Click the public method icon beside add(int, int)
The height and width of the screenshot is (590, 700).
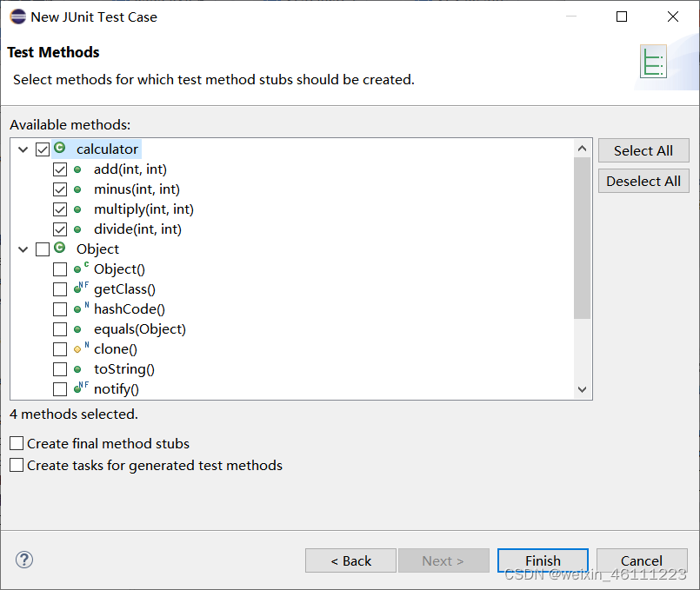(77, 169)
